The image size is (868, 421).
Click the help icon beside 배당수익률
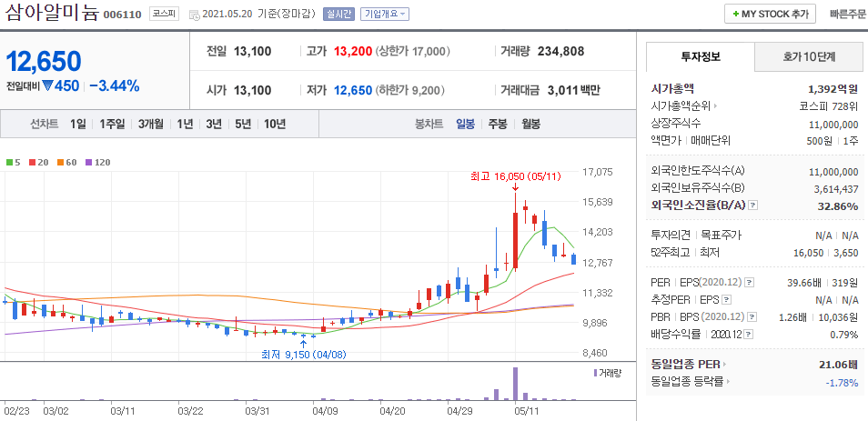tap(749, 334)
